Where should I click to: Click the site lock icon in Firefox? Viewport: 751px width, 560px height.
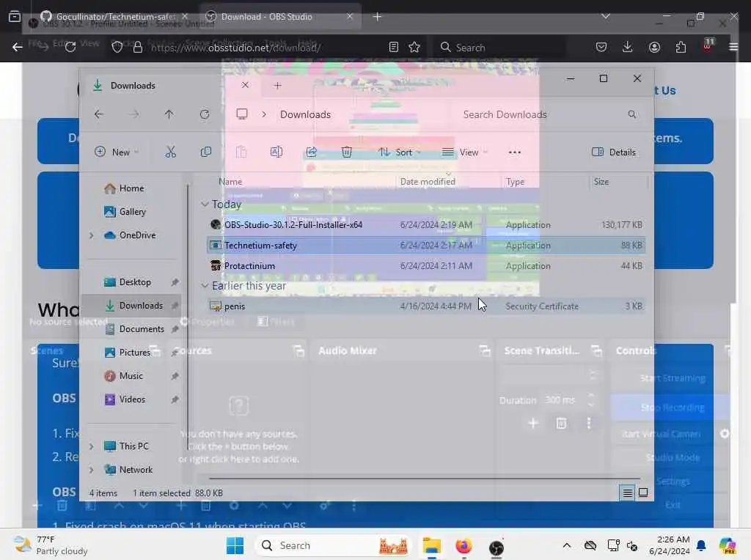[138, 47]
